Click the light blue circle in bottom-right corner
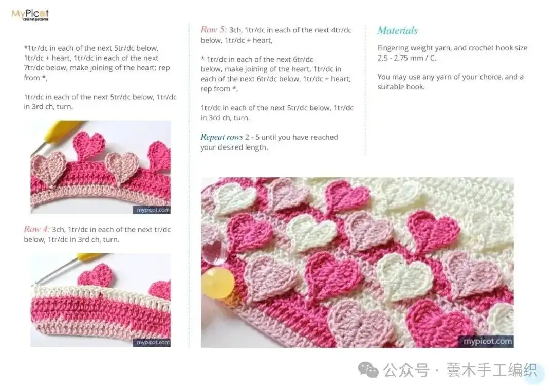 (534, 374)
